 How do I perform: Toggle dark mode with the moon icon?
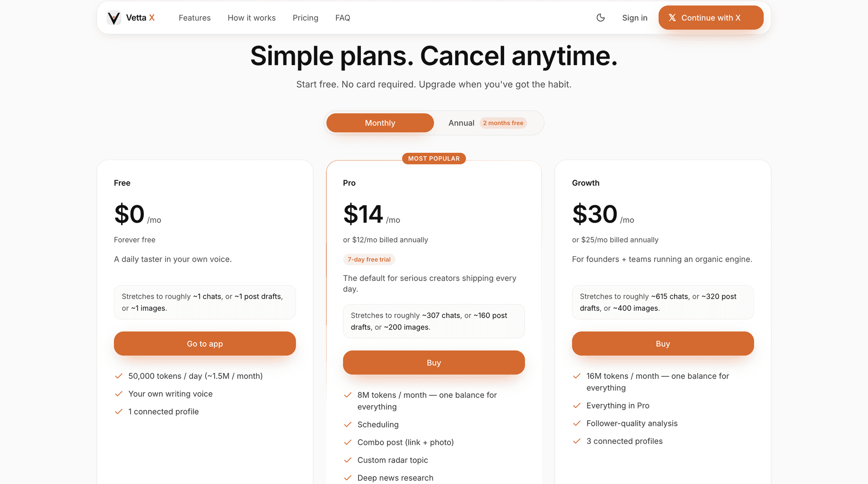tap(600, 18)
